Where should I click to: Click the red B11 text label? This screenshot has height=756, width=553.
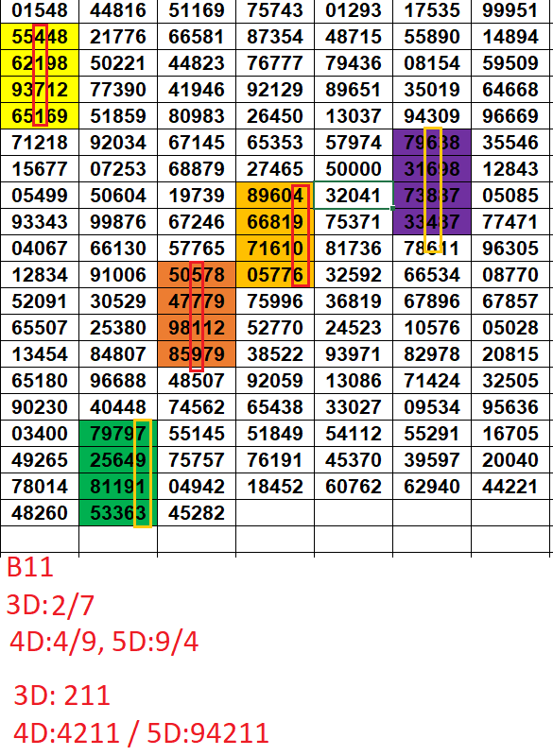coord(30,567)
